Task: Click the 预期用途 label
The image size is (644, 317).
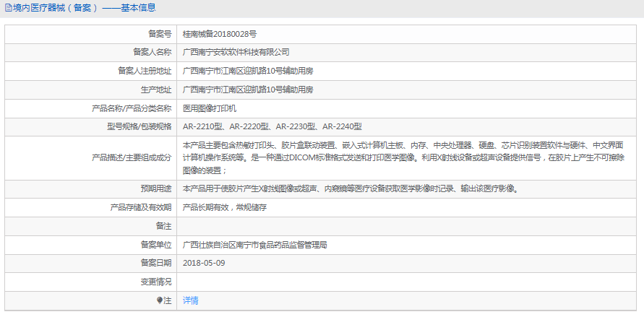Action: tap(156, 189)
